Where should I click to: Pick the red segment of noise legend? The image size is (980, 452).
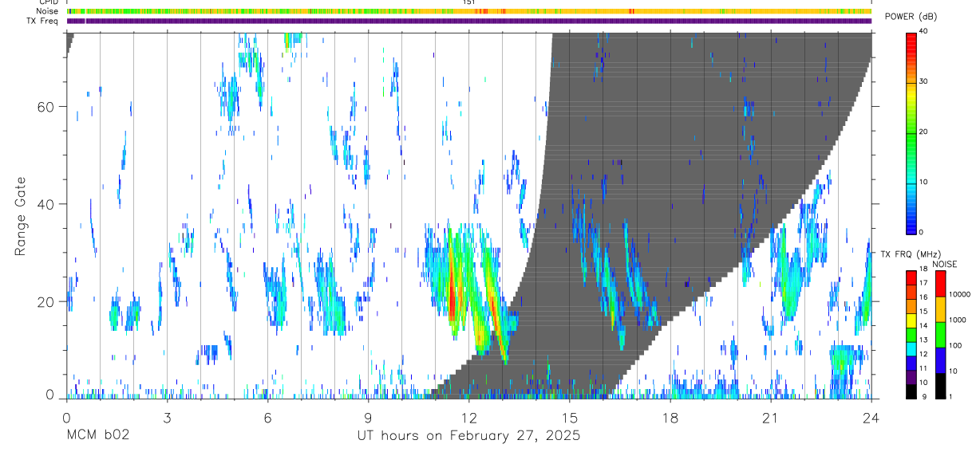pyautogui.click(x=940, y=284)
